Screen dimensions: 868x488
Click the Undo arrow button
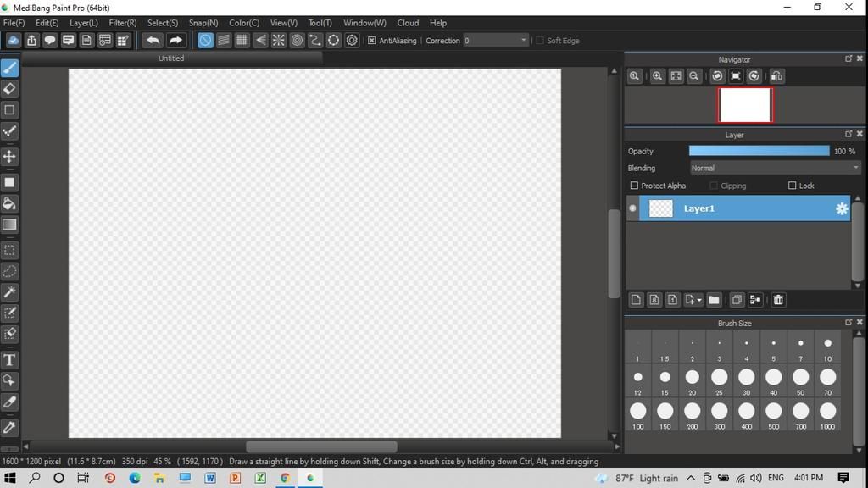(153, 41)
